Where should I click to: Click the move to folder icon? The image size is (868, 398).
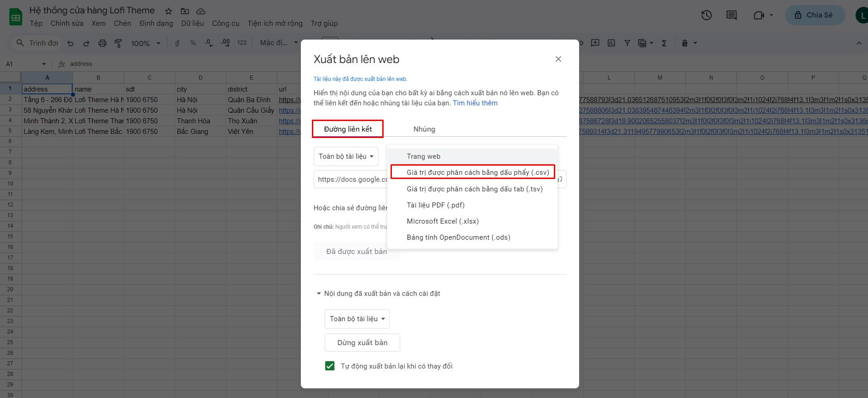click(184, 11)
